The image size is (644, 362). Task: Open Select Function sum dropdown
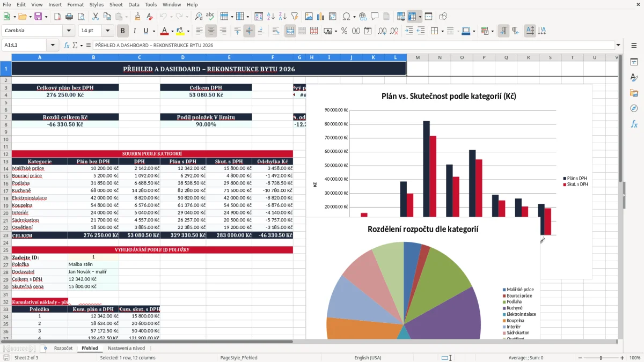coord(82,45)
